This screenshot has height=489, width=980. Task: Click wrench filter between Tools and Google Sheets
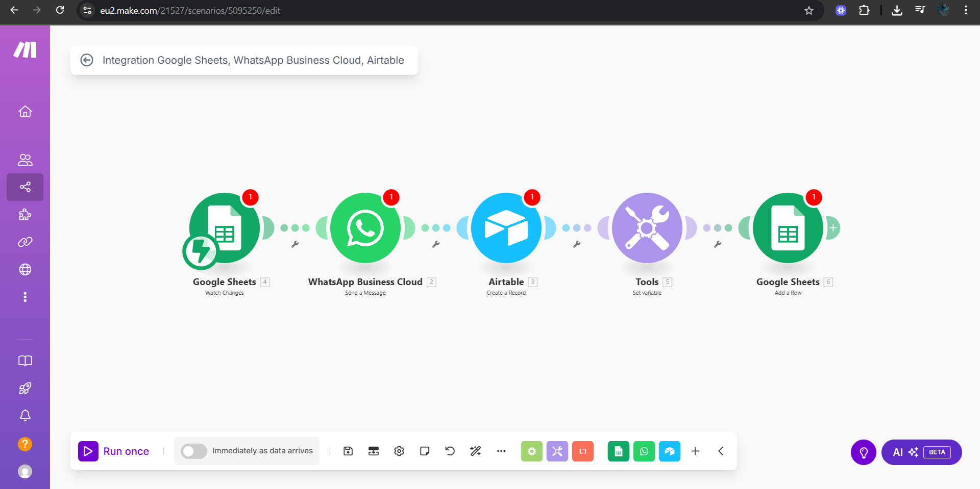[718, 244]
